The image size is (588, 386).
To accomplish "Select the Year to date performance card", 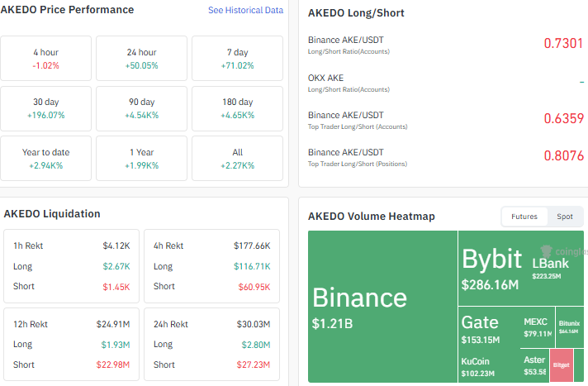I will pos(45,159).
